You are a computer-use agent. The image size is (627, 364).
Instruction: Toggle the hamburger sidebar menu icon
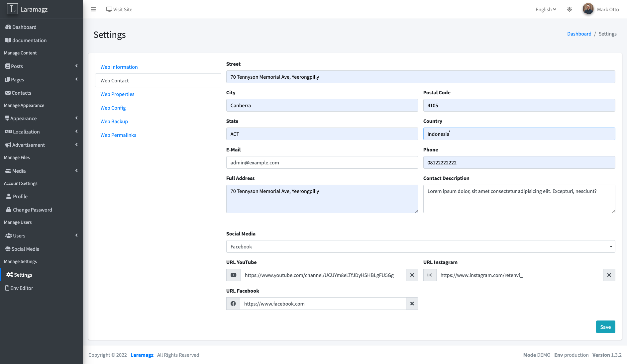click(93, 9)
